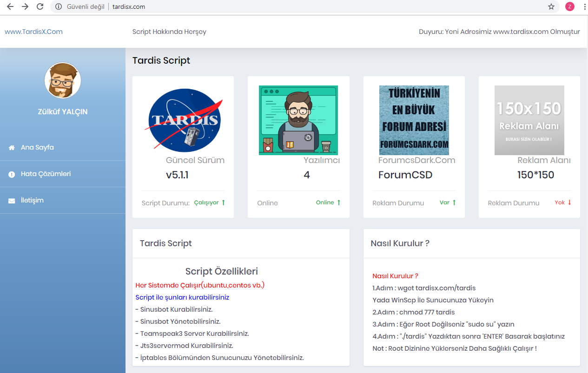This screenshot has height=373, width=588.
Task: Go back using browser back arrow
Action: [10, 7]
